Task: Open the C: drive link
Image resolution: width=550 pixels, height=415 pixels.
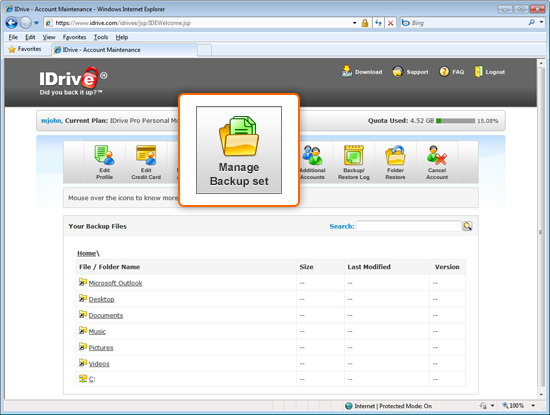Action: [92, 379]
